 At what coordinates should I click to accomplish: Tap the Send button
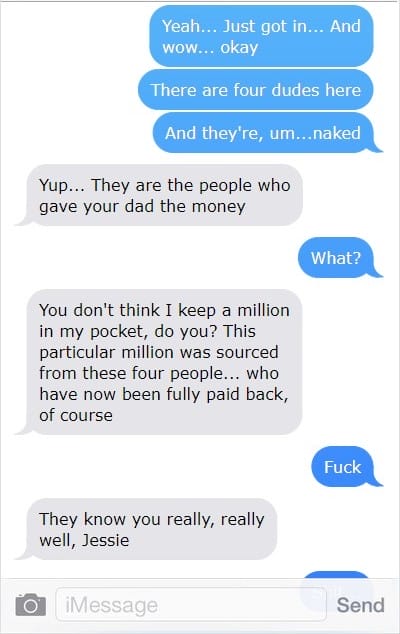[x=360, y=605]
